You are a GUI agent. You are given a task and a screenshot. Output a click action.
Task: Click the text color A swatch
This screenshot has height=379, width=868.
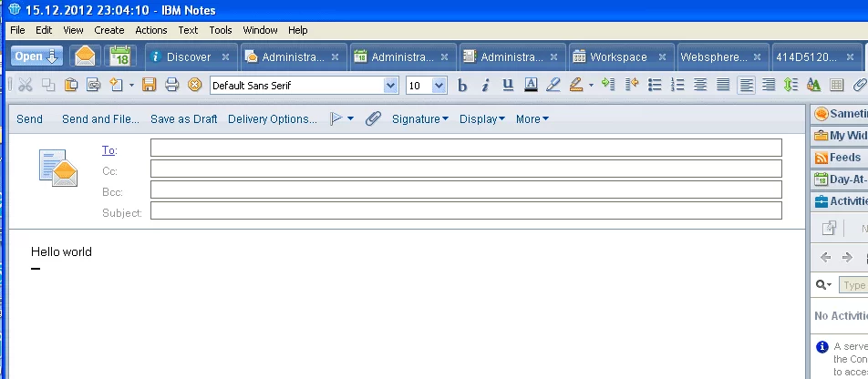[x=531, y=85]
